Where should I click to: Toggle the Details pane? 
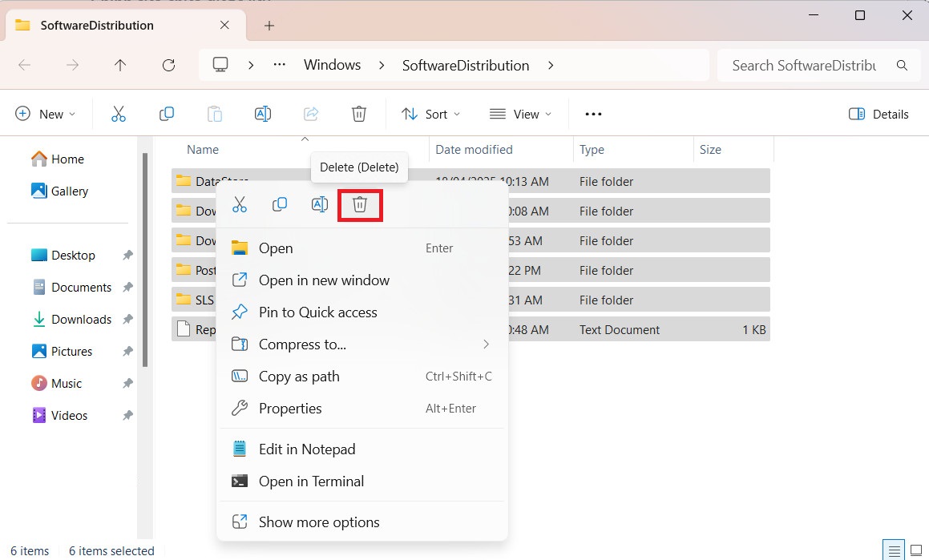(x=879, y=114)
